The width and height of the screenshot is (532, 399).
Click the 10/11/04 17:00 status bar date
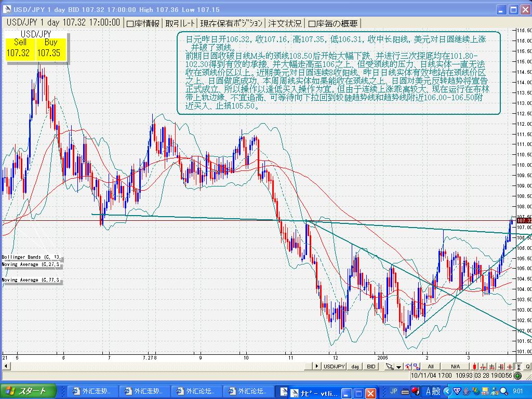point(432,376)
